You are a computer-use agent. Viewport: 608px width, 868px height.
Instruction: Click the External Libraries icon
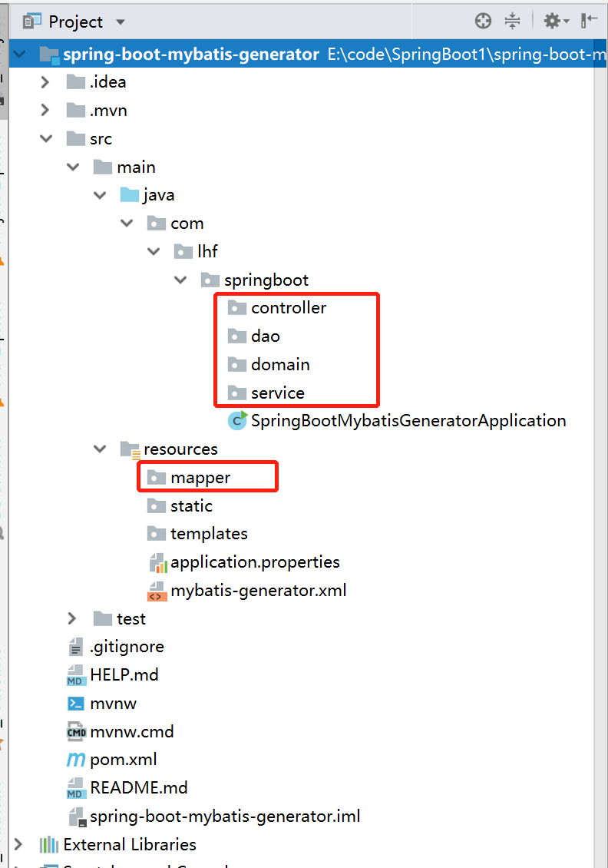48,845
